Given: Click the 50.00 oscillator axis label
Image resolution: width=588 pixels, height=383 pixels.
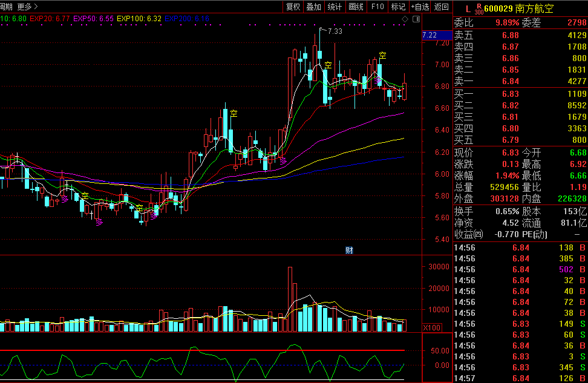Looking at the screenshot, I should (440, 351).
